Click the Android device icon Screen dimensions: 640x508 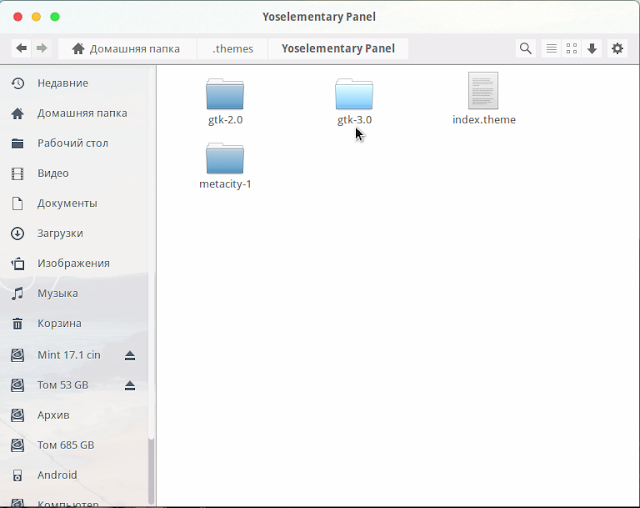tap(18, 475)
